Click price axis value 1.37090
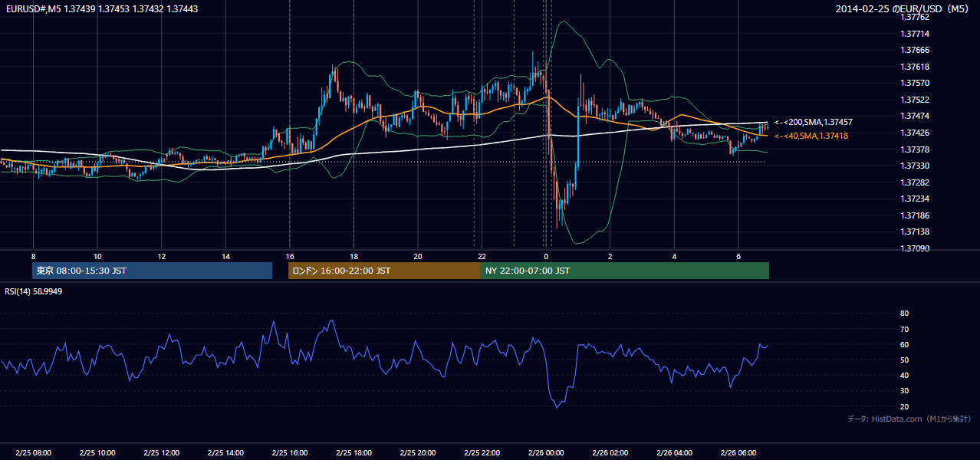The width and height of the screenshot is (980, 460). 914,248
